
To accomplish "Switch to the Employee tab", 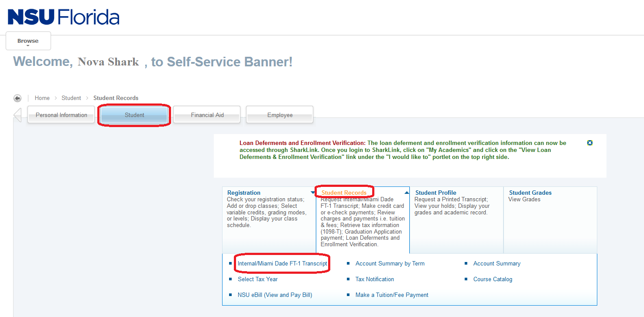I will click(x=280, y=115).
